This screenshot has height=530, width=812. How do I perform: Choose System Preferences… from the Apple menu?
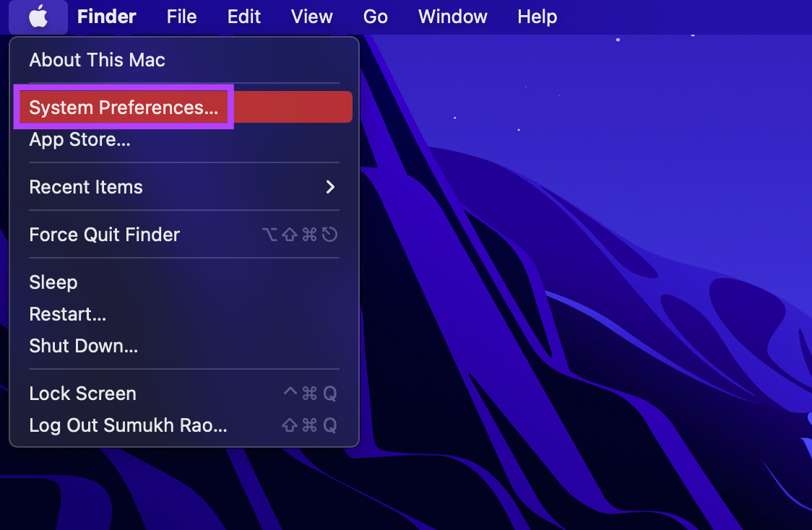click(124, 108)
